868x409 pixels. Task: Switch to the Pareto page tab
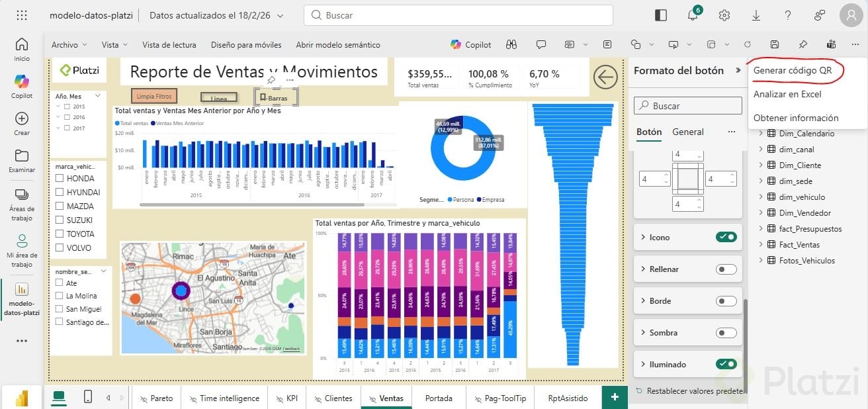coord(157,398)
